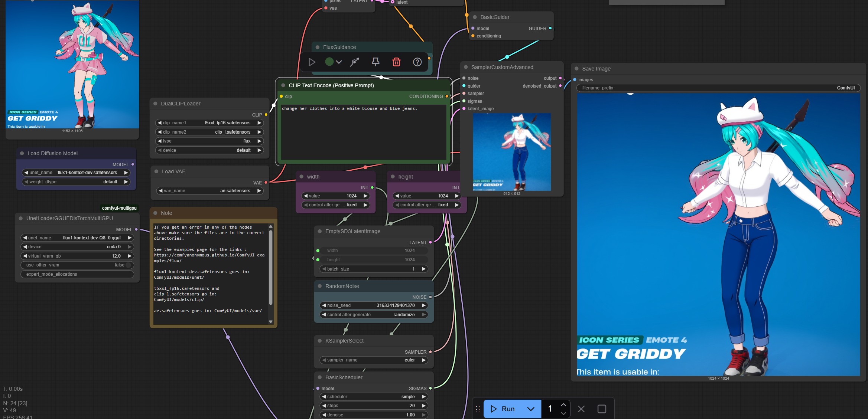This screenshot has height=419, width=868.
Task: Open the width node's control after generate fixed combo
Action: click(x=336, y=205)
